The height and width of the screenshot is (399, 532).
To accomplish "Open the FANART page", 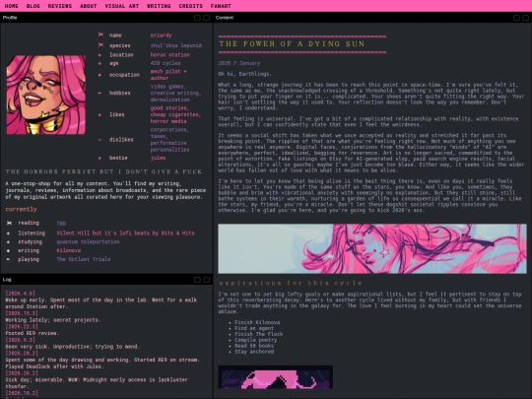I will click(221, 6).
